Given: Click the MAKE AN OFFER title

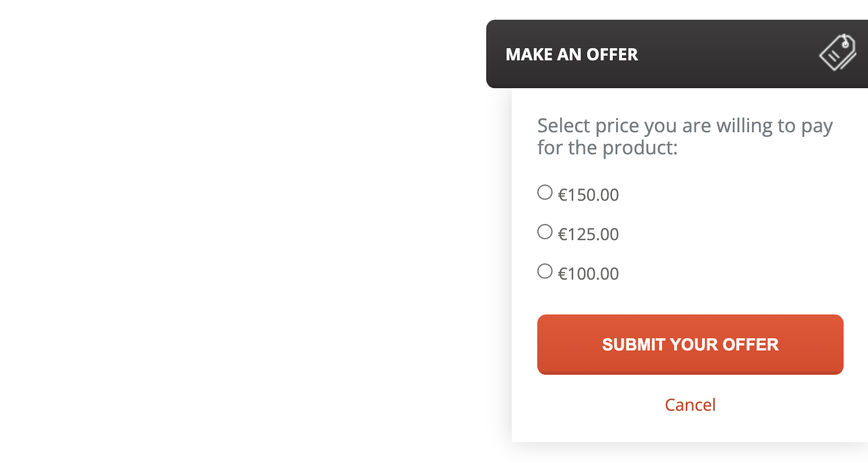Looking at the screenshot, I should pyautogui.click(x=572, y=55).
